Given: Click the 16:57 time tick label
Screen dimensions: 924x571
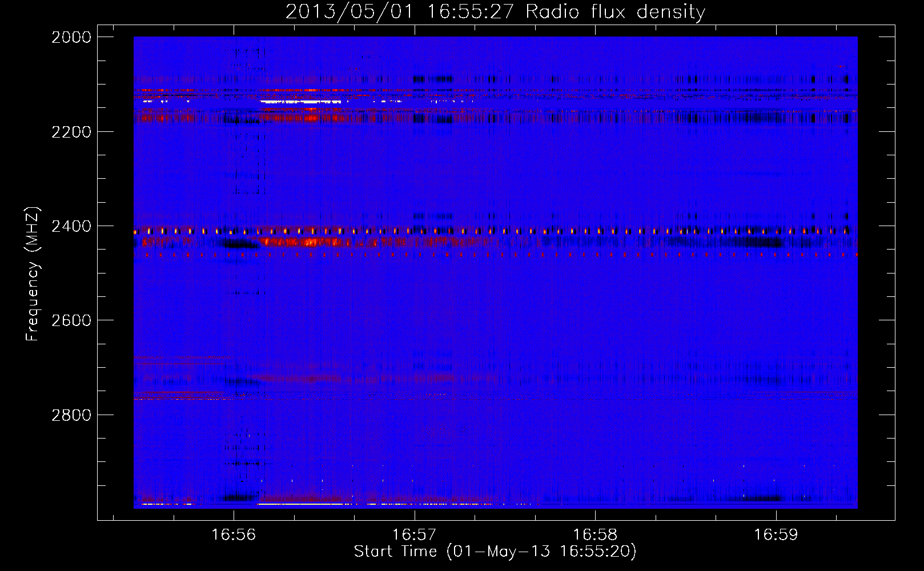Looking at the screenshot, I should point(415,534).
